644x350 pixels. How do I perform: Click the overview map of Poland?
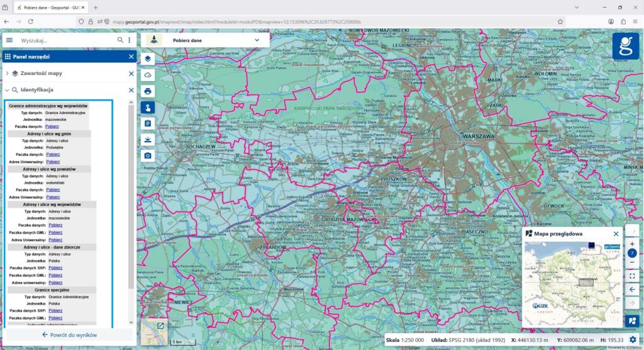pyautogui.click(x=572, y=284)
